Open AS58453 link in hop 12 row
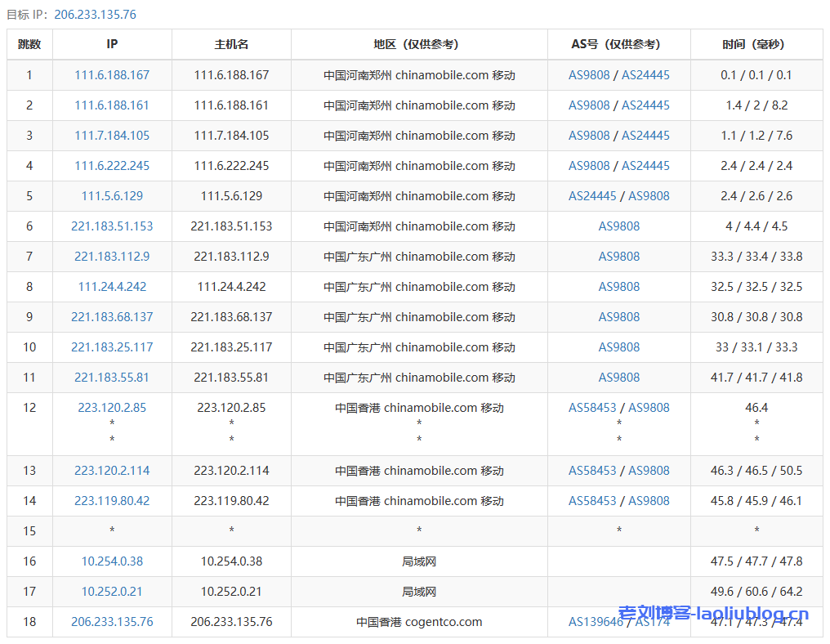This screenshot has height=644, width=830. 592,408
